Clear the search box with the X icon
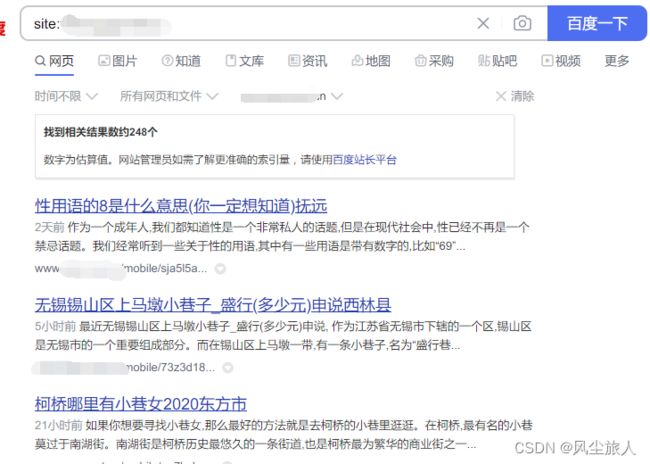The height and width of the screenshot is (464, 650). pos(483,24)
